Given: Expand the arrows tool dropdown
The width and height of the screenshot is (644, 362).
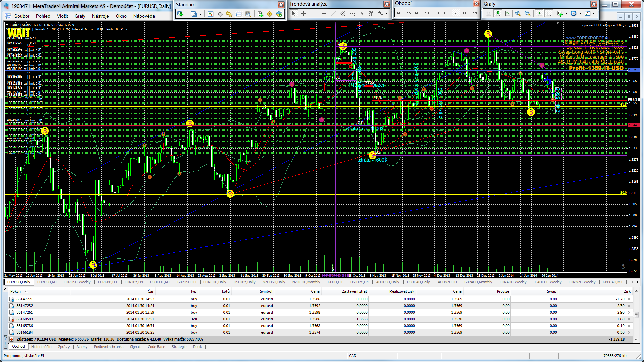Looking at the screenshot, I should point(387,14).
